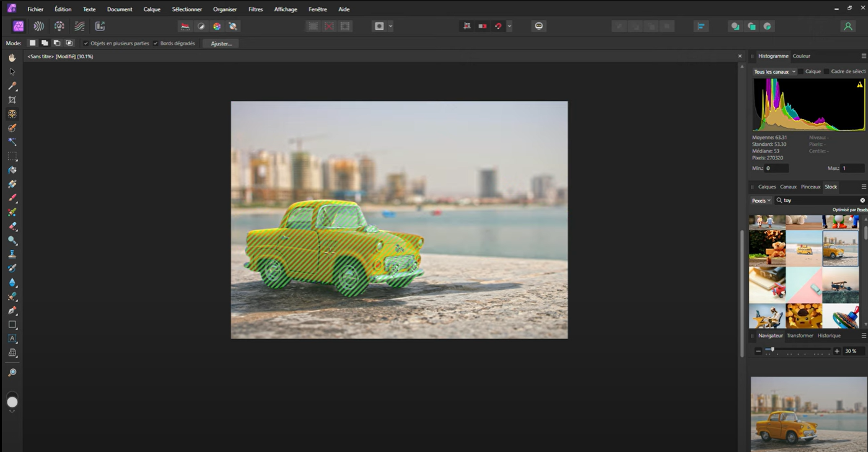
Task: Switch to the Liquify persona icon
Action: pyautogui.click(x=38, y=26)
